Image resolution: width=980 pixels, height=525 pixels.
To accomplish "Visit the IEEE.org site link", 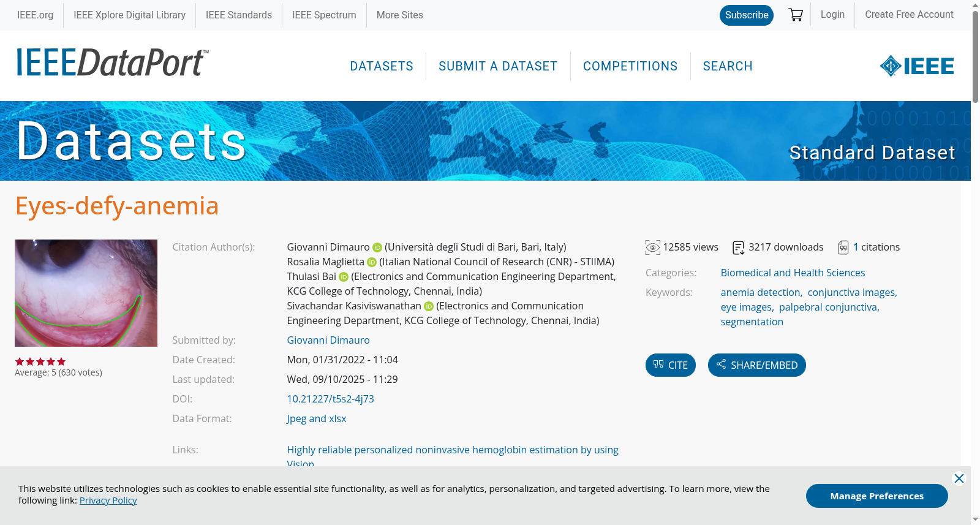I will click(35, 15).
